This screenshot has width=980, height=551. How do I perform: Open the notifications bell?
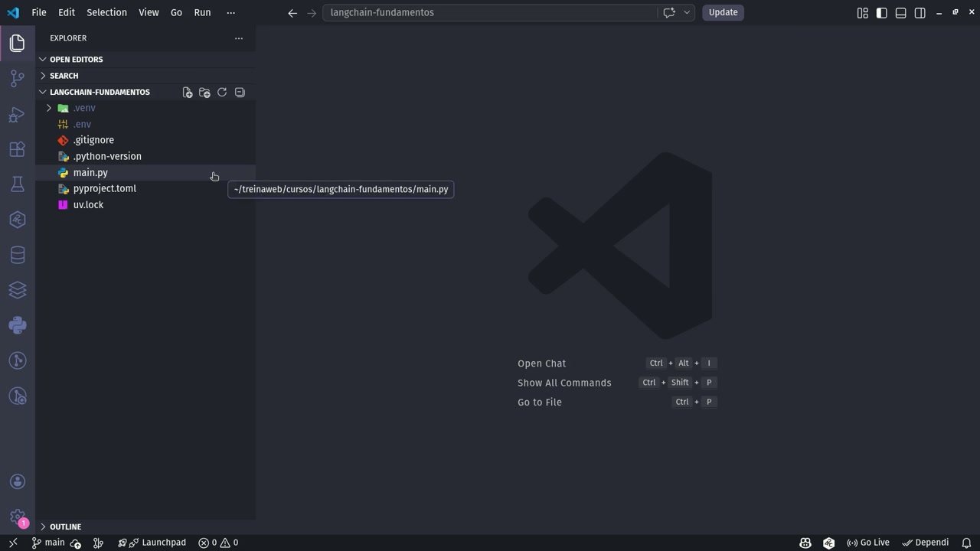[x=966, y=543]
